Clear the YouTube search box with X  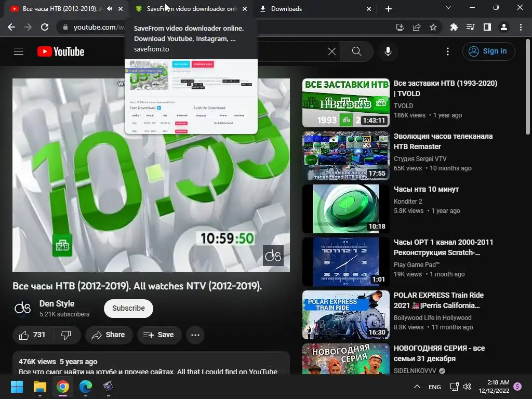[332, 51]
